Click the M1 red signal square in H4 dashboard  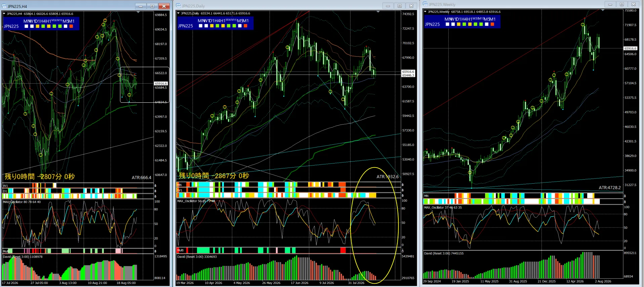coord(71,26)
